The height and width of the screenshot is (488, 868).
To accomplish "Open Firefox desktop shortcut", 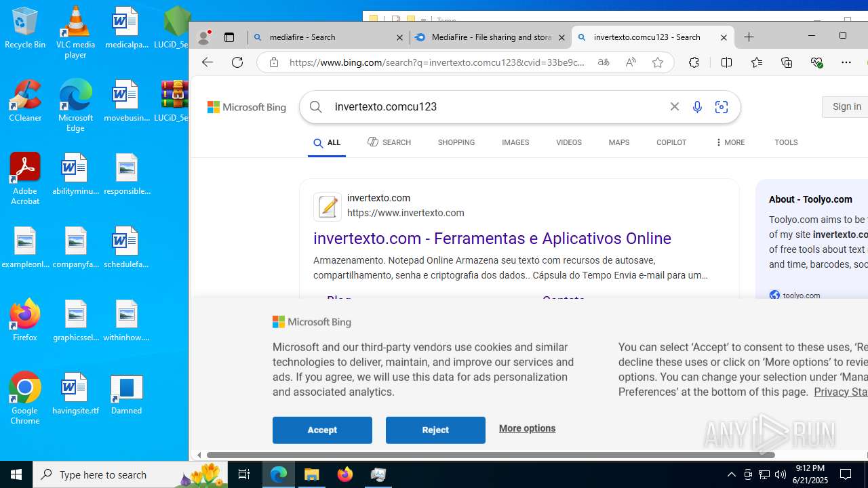I will [25, 320].
